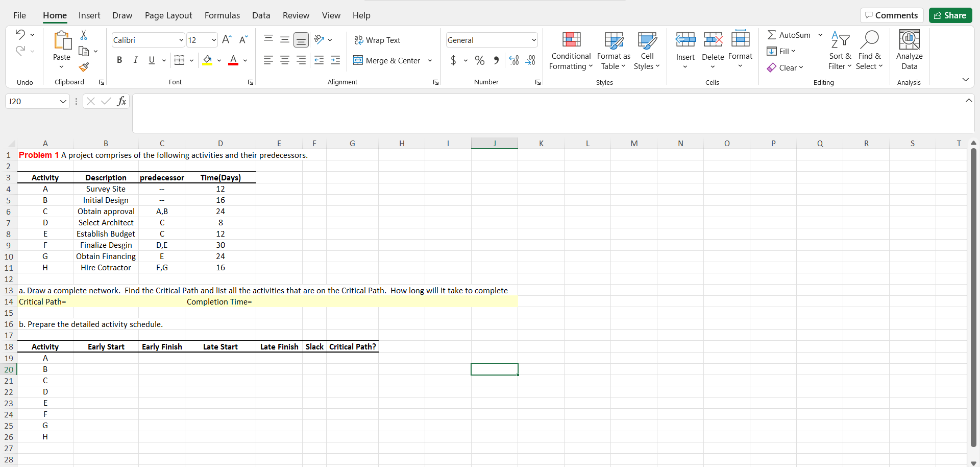Open the Format Painter tool

click(x=84, y=67)
